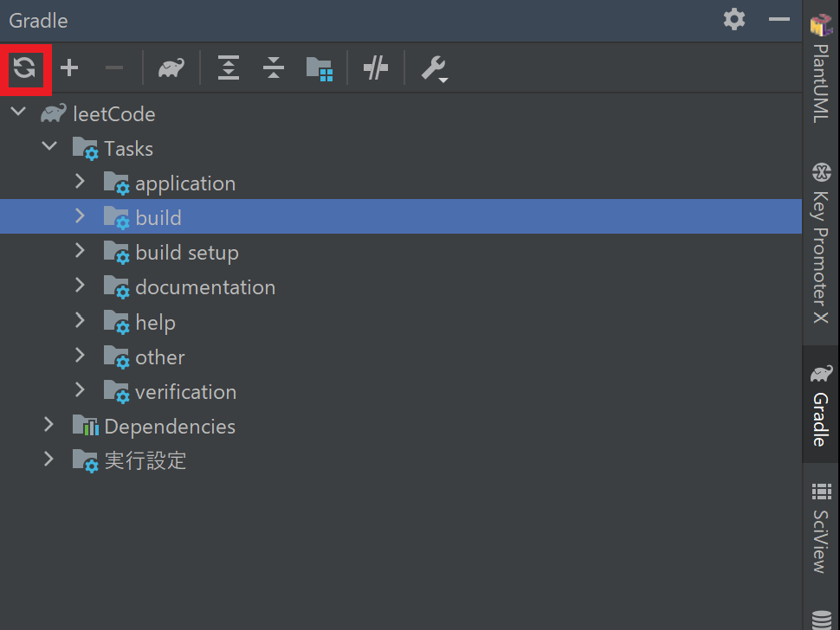The width and height of the screenshot is (840, 630).
Task: Open build tool settings wrench
Action: click(x=434, y=68)
